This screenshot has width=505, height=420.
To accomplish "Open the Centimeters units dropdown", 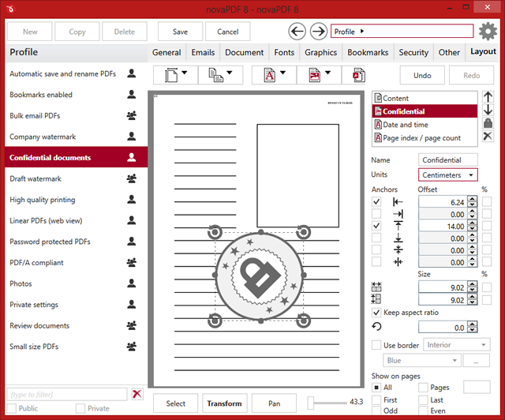I will 447,175.
